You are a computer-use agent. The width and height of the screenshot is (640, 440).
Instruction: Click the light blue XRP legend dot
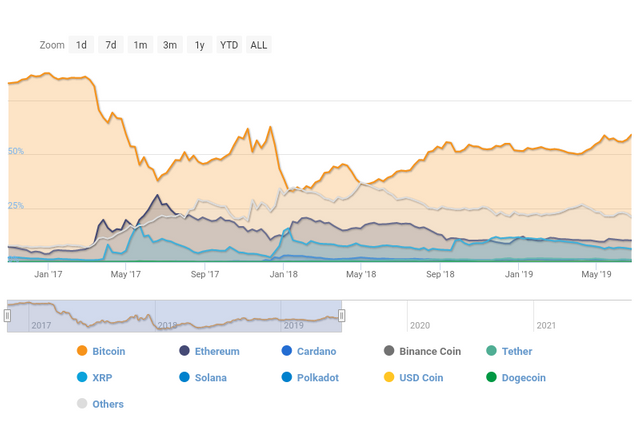click(82, 377)
